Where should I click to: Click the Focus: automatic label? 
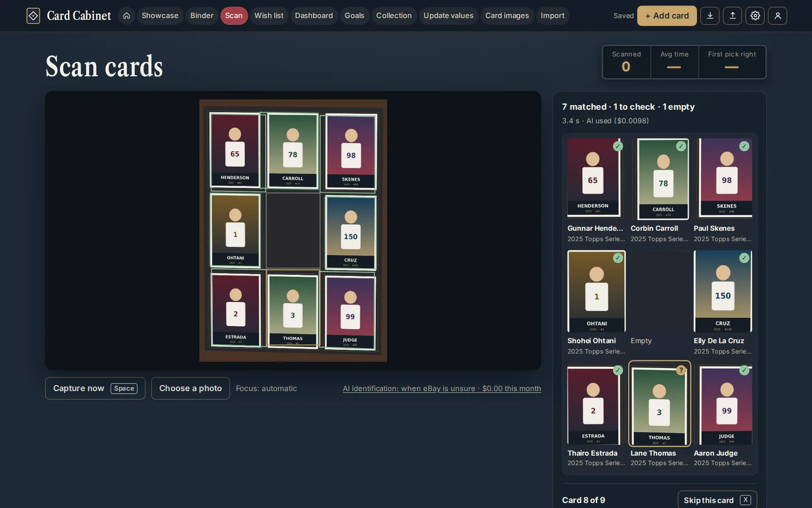click(x=266, y=388)
